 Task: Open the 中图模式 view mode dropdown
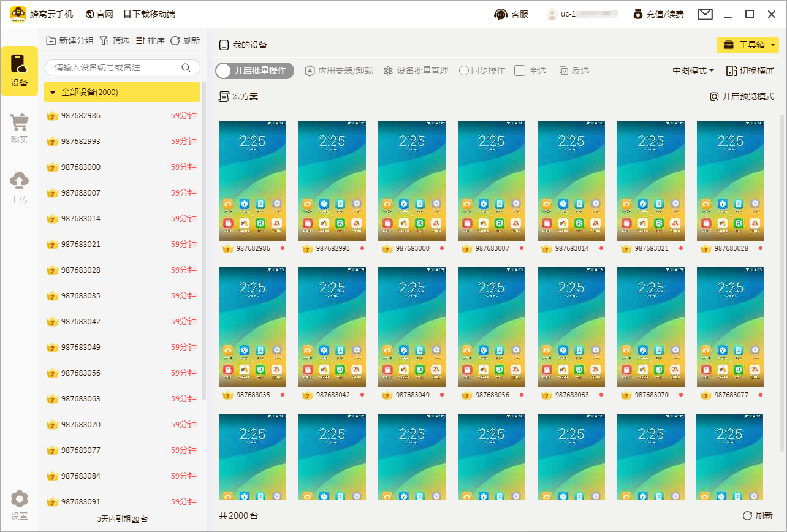point(693,70)
